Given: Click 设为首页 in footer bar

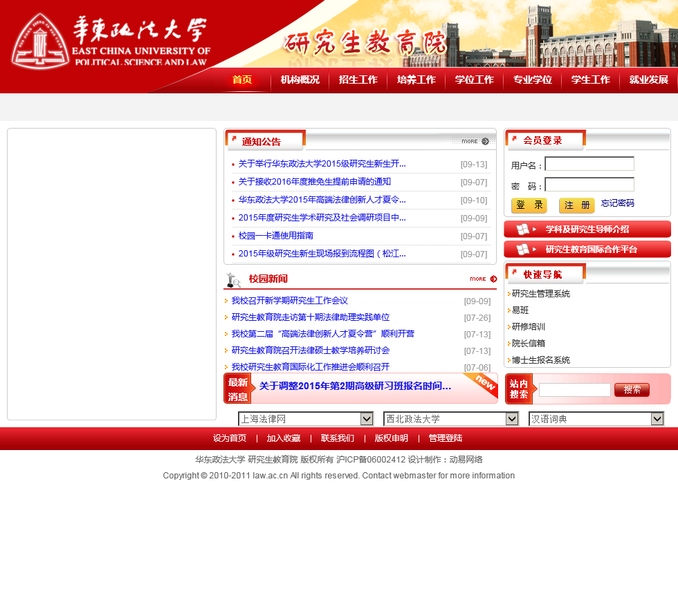Looking at the screenshot, I should click(x=230, y=438).
